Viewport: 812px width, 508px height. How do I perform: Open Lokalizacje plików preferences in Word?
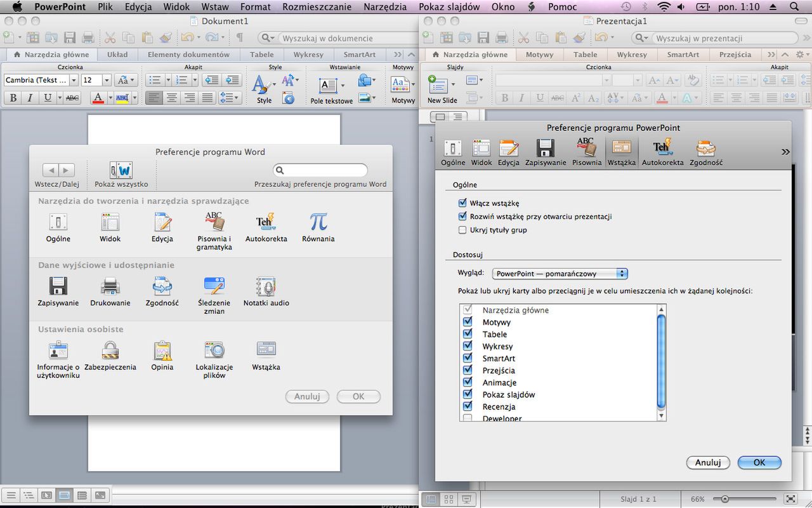tap(214, 360)
